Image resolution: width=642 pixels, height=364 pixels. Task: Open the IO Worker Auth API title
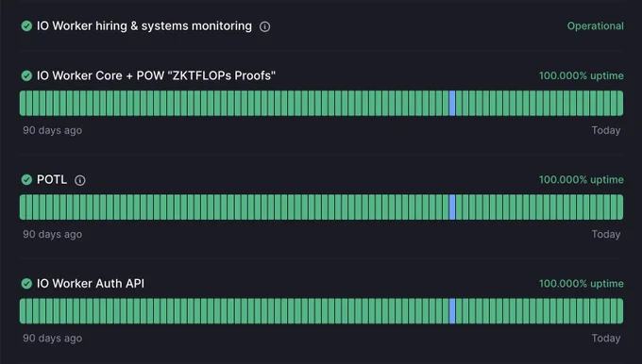[91, 284]
